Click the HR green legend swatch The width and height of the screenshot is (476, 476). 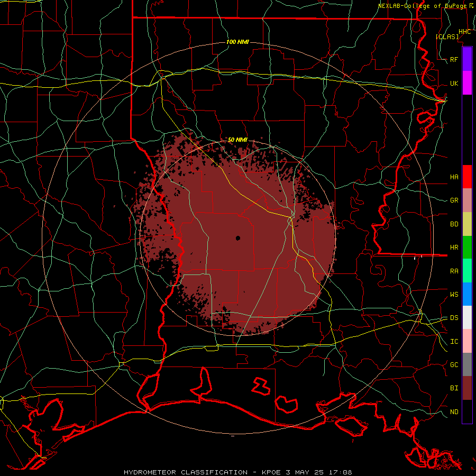pyautogui.click(x=467, y=247)
